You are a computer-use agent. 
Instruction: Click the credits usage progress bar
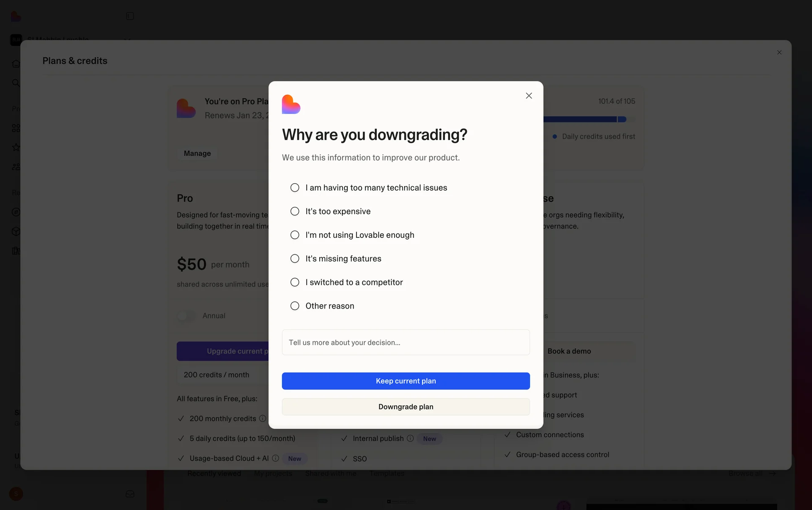[x=589, y=119]
